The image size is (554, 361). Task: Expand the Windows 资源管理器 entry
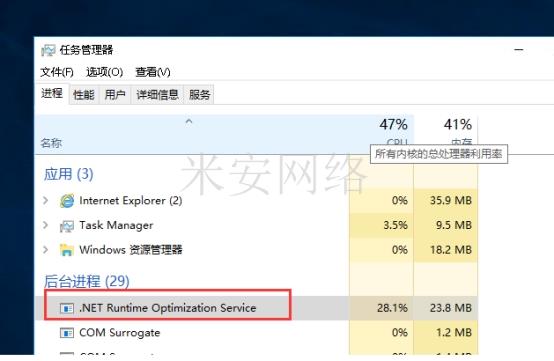[45, 250]
